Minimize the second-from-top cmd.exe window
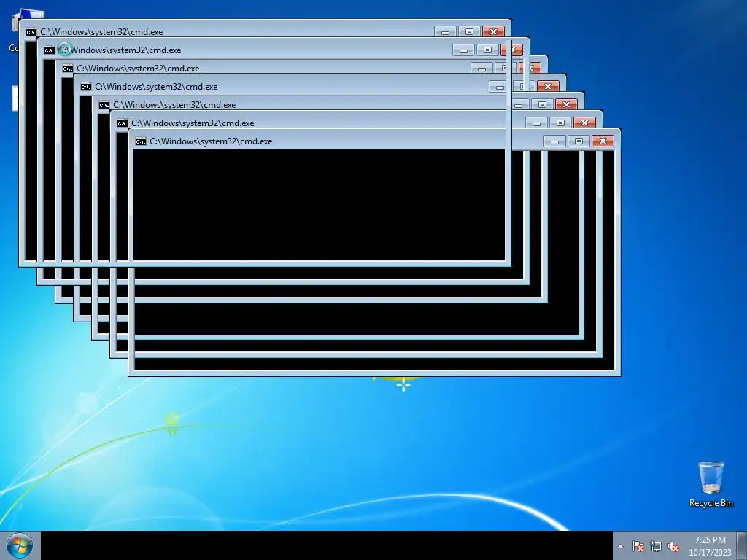The height and width of the screenshot is (560, 747). click(463, 50)
